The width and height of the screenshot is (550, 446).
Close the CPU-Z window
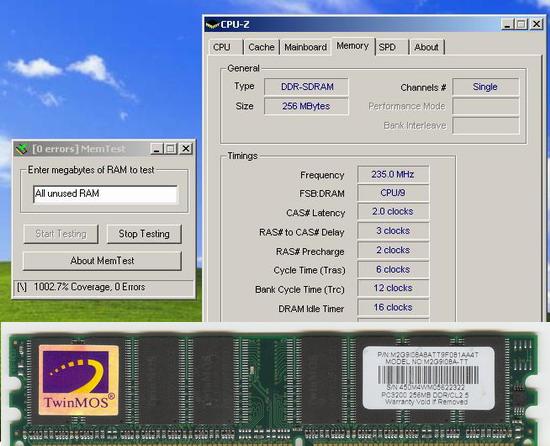pos(536,25)
